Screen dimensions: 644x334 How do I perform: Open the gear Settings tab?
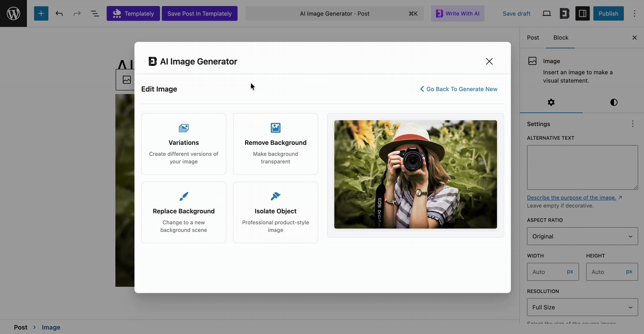point(551,102)
